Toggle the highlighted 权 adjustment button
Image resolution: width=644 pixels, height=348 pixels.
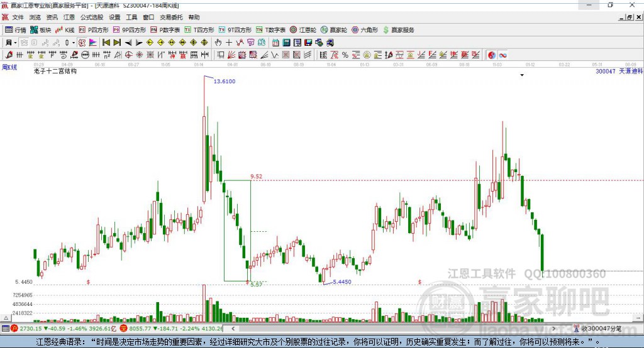[82, 42]
